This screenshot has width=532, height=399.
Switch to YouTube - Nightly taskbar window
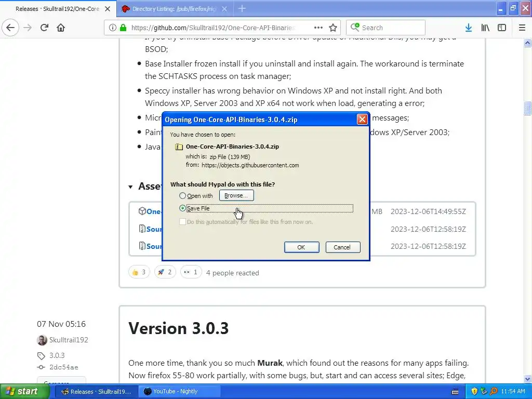(x=179, y=391)
